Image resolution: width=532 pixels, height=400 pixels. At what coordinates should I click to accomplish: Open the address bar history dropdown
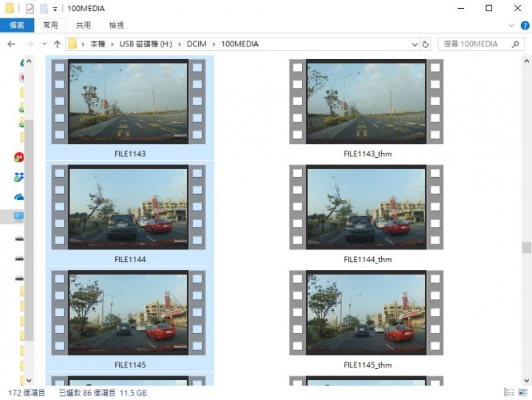415,44
